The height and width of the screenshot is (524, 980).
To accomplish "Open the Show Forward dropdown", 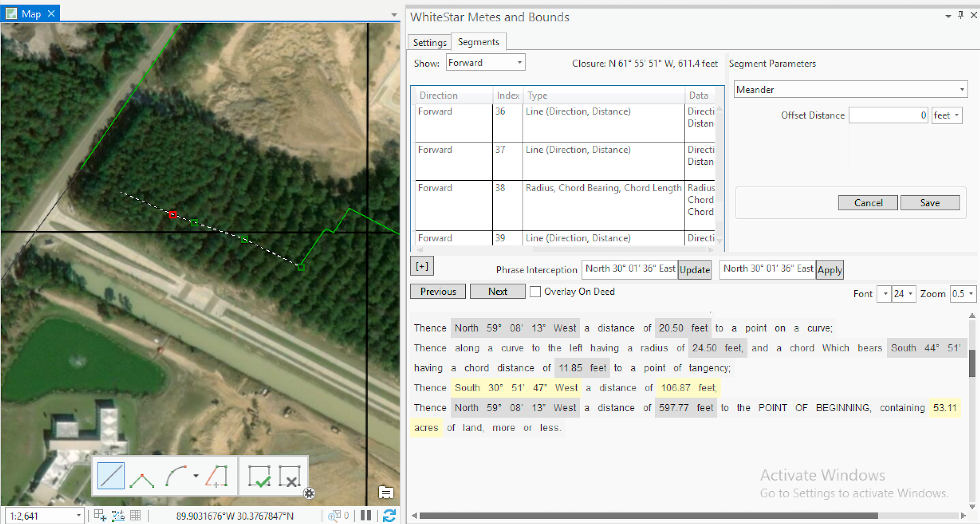I will [x=486, y=62].
